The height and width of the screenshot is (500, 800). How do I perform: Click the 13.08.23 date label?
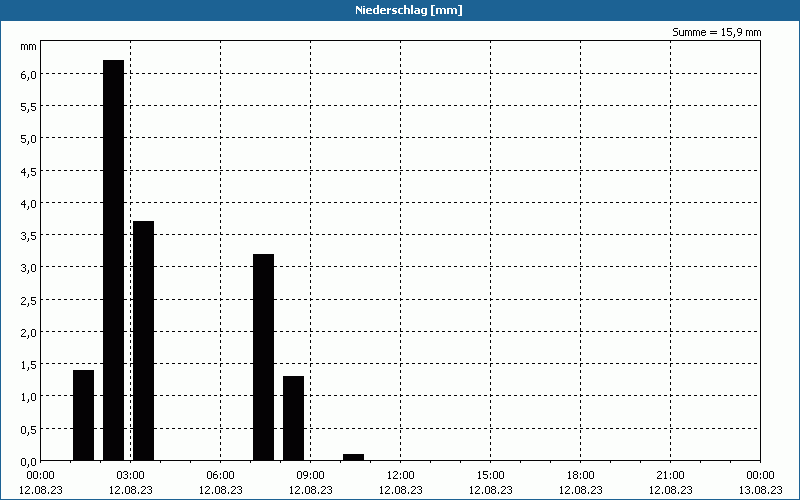tap(760, 490)
